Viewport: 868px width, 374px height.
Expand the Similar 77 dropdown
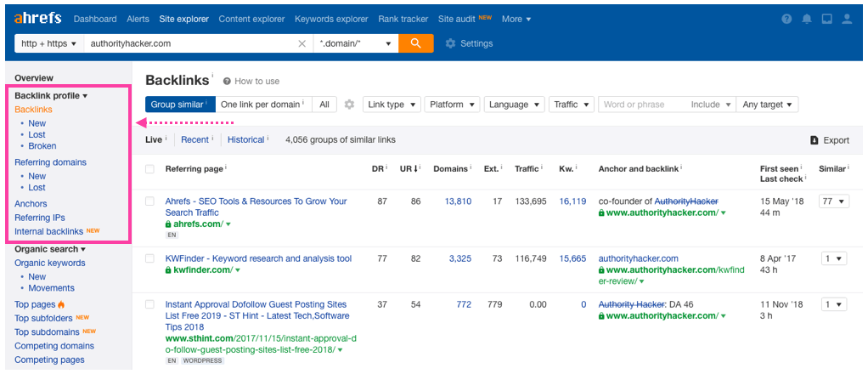pyautogui.click(x=834, y=201)
